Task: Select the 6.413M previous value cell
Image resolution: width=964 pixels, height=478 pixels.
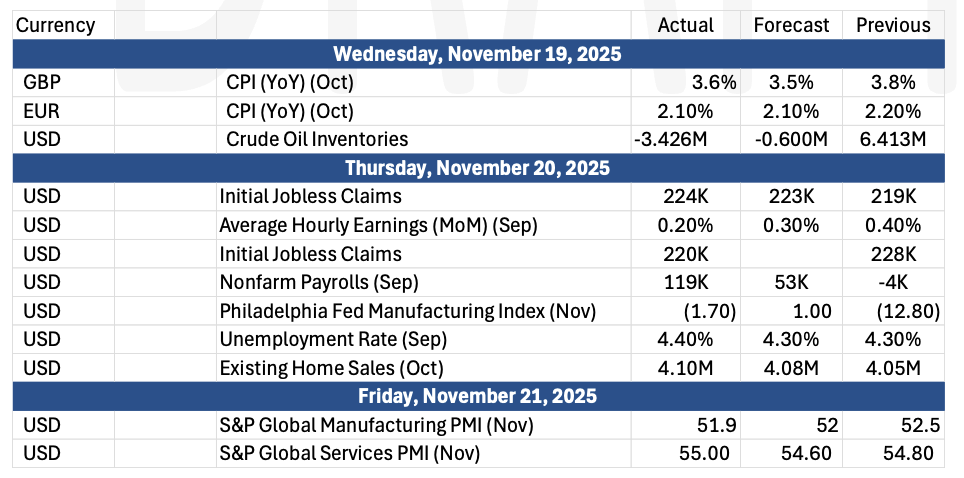Action: (892, 139)
